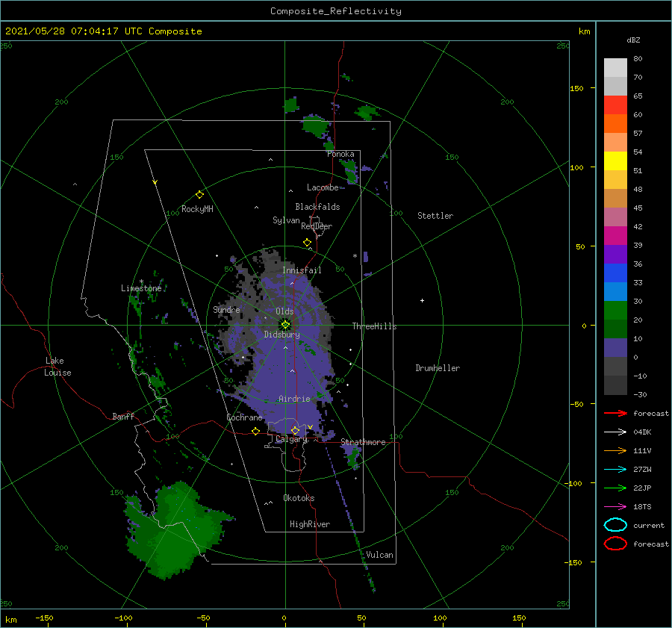Screen dimensions: 672x628
Task: Select the Drumheller label
Action: [438, 368]
